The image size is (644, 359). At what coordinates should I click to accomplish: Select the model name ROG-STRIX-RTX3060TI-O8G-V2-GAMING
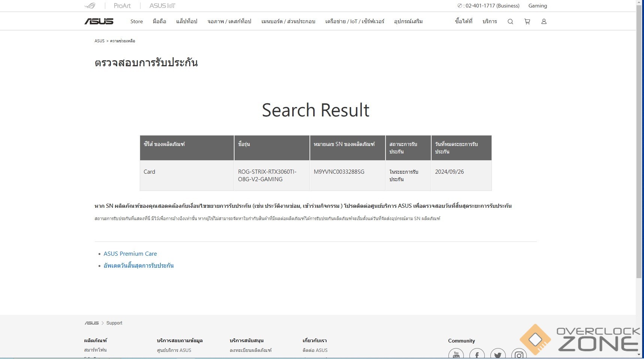pos(267,176)
